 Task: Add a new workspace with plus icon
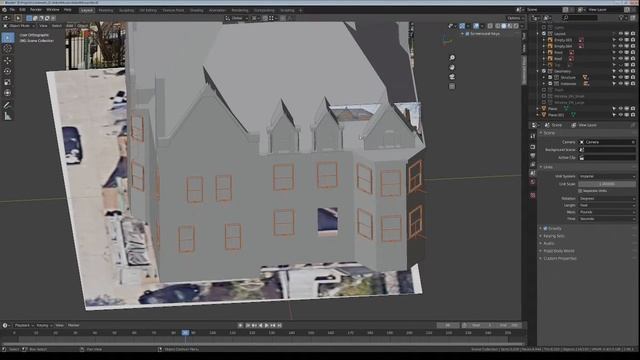(x=301, y=10)
